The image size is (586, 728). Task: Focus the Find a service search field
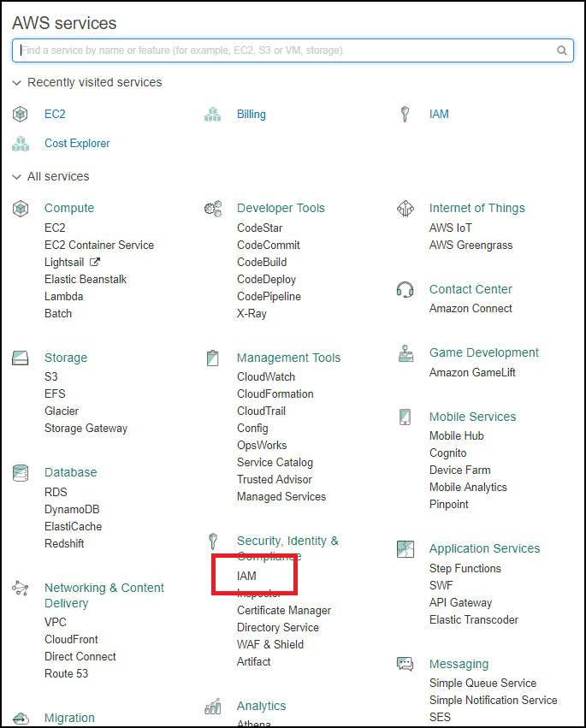click(x=293, y=50)
